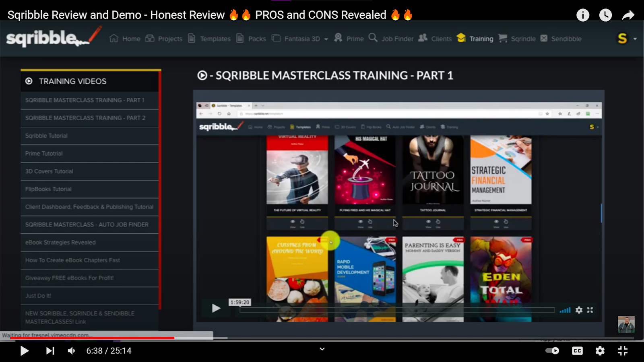
Task: Click the video title at top
Action: pyautogui.click(x=210, y=15)
